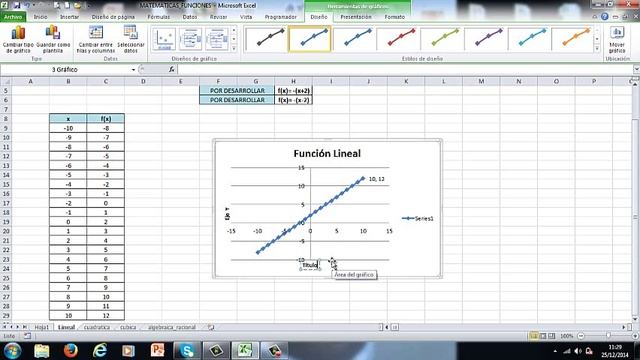The image size is (640, 360).
Task: Choose third chart layout thumbnail
Action: click(217, 39)
